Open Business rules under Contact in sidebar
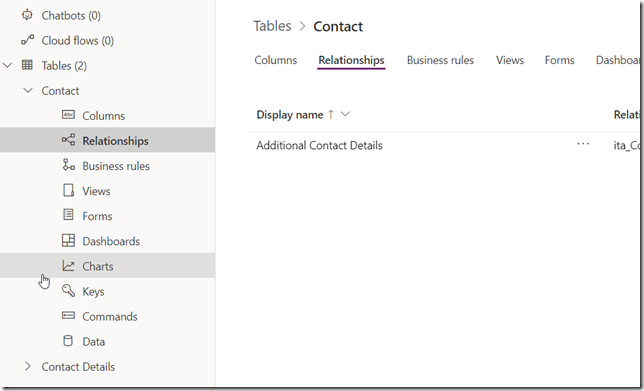The image size is (644, 391). [x=116, y=166]
